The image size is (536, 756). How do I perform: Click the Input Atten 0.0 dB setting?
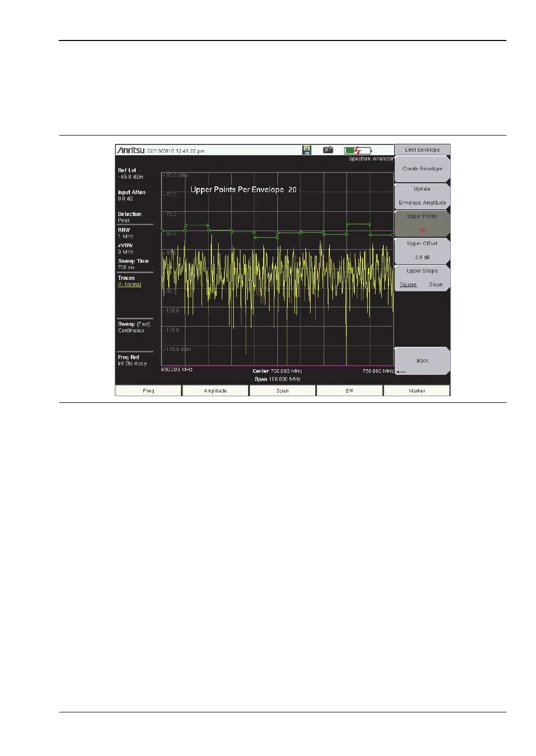[x=131, y=195]
